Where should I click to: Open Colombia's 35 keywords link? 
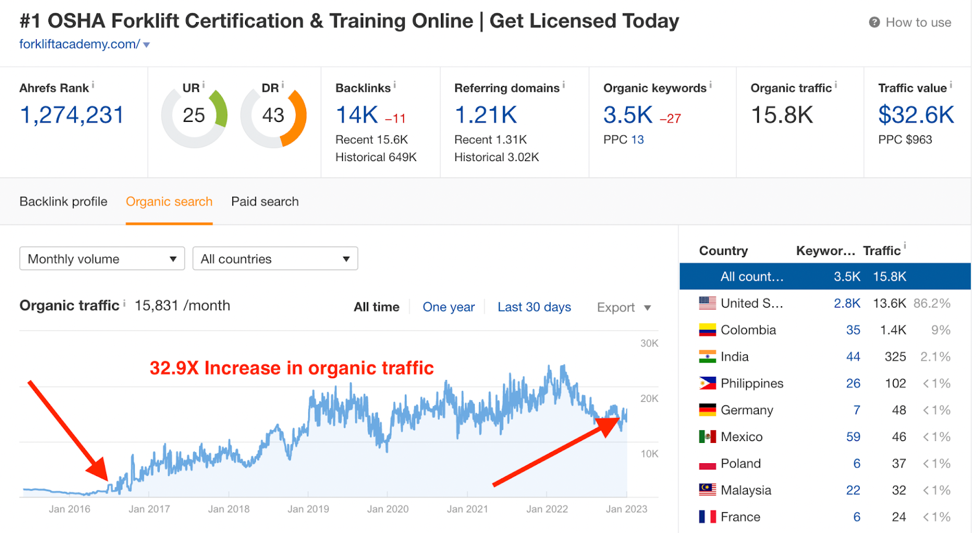[853, 330]
